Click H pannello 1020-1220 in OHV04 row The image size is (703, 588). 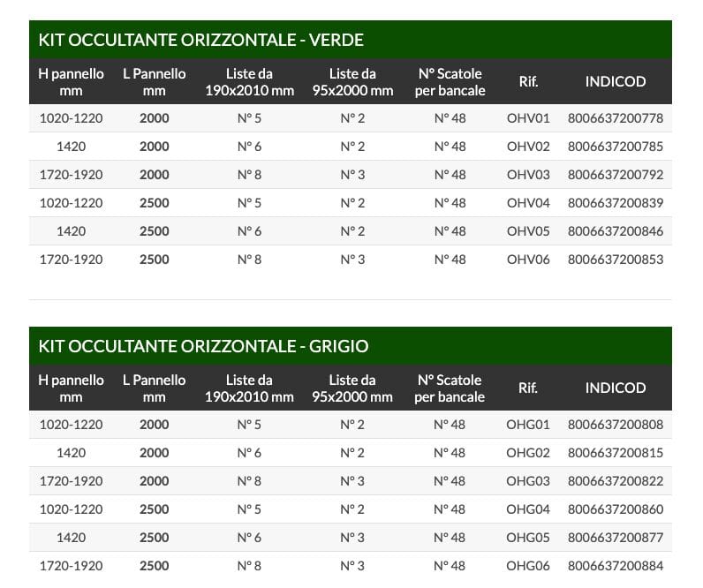pyautogui.click(x=72, y=203)
